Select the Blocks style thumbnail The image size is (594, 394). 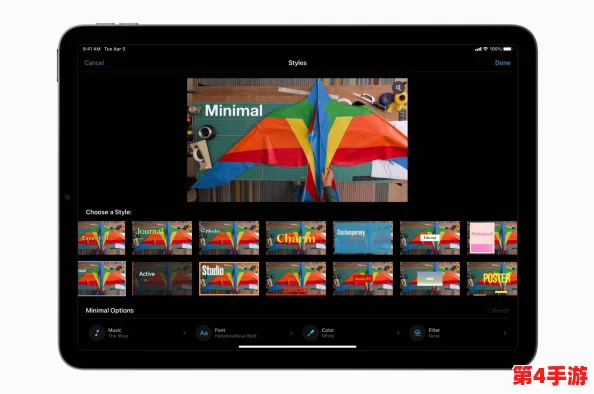(x=229, y=238)
